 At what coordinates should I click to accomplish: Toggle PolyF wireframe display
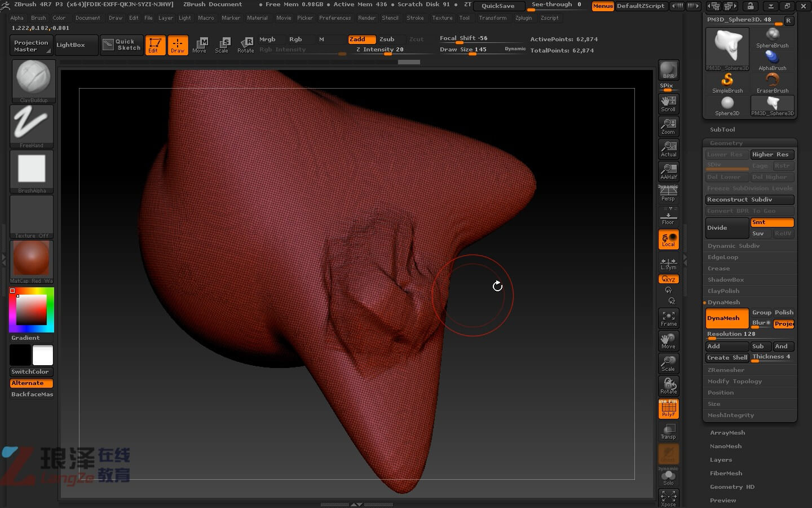668,409
